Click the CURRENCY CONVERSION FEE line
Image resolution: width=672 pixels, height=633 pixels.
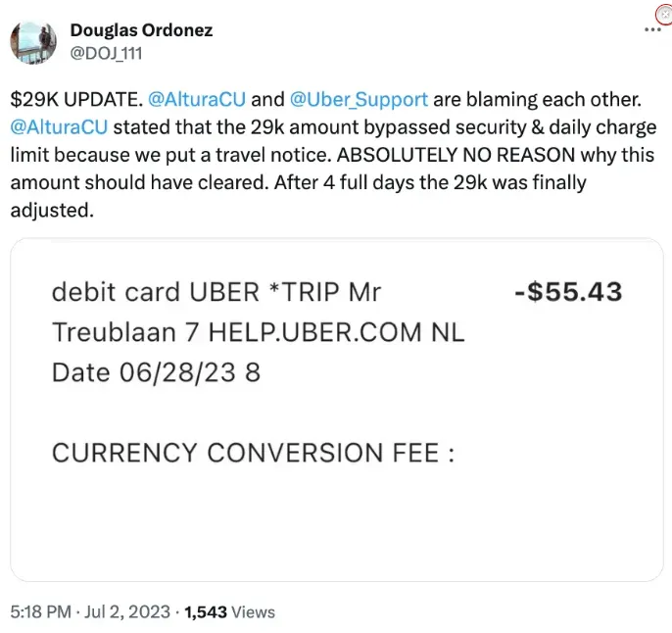[254, 453]
